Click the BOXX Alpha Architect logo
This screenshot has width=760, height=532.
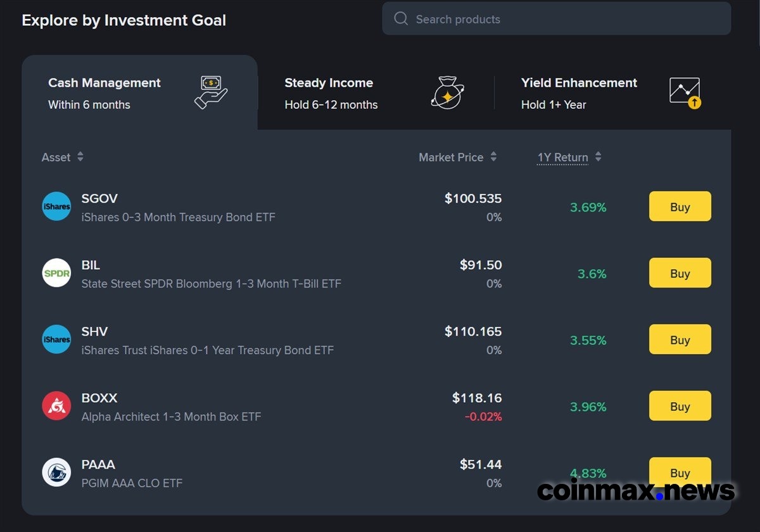56,406
